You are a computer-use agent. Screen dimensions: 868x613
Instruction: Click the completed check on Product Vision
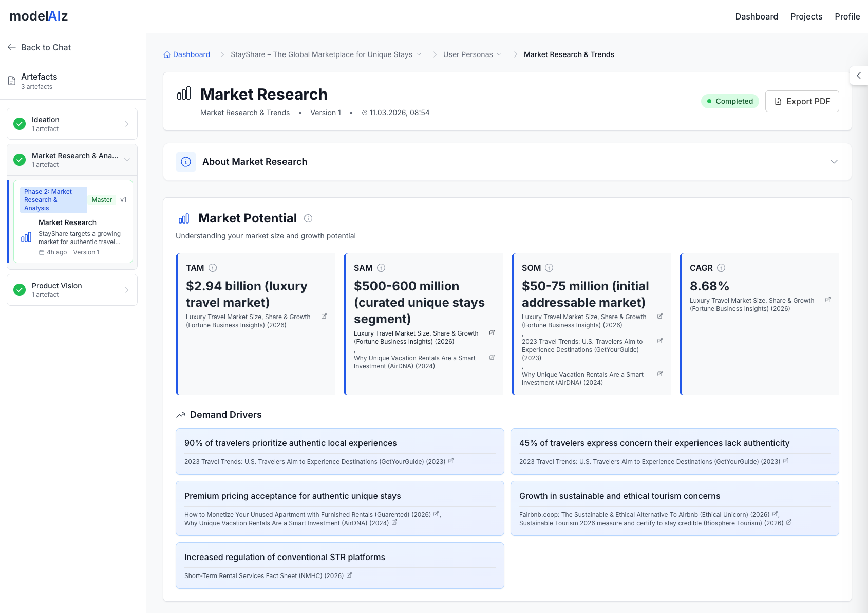tap(20, 290)
